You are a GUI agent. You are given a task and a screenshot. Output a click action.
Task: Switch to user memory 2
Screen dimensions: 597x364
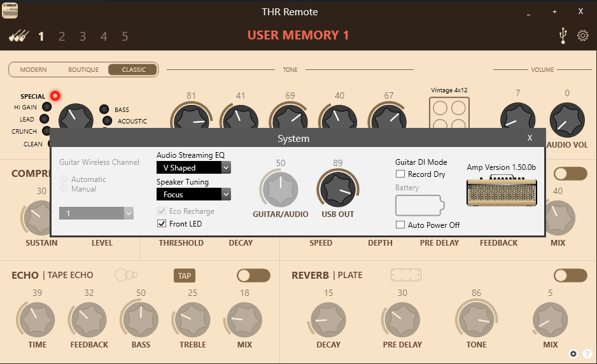[x=62, y=36]
